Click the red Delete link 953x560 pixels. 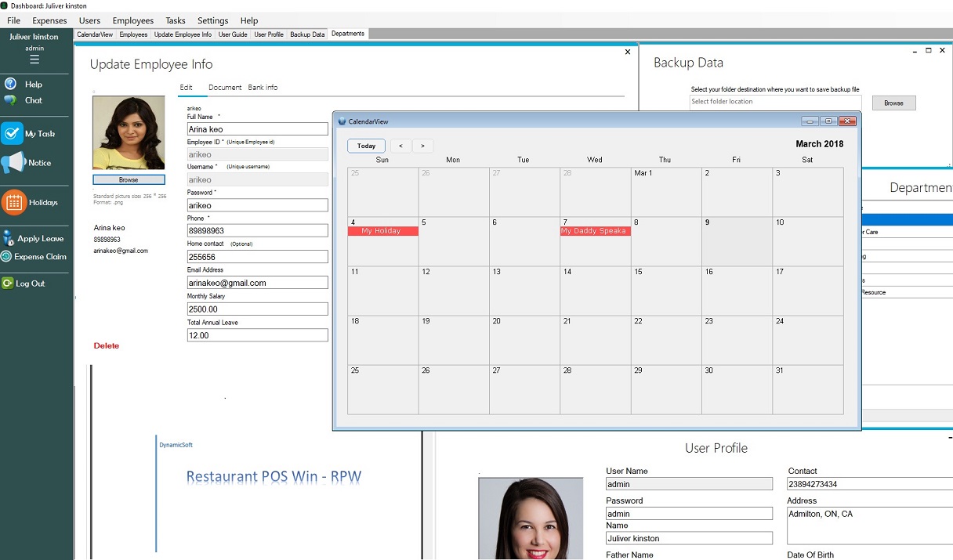coord(106,345)
